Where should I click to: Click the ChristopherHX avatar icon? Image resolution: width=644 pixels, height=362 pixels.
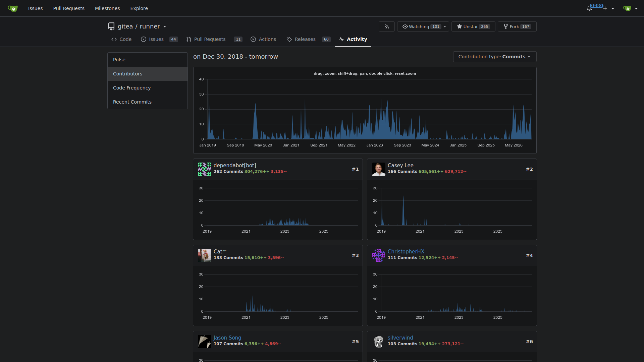click(x=379, y=255)
